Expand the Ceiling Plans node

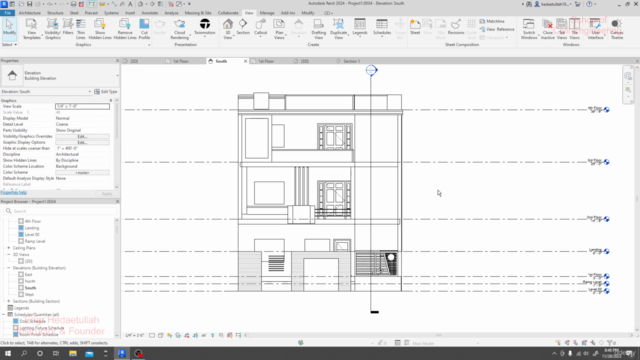(x=9, y=248)
